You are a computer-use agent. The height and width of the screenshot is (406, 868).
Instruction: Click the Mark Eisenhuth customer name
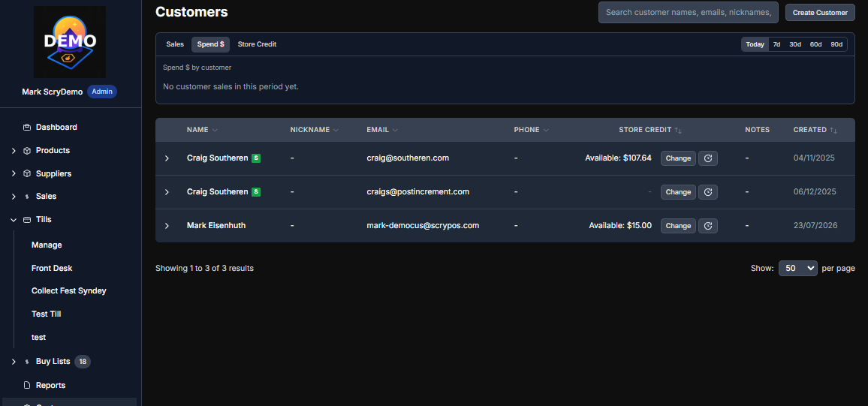[x=216, y=226]
